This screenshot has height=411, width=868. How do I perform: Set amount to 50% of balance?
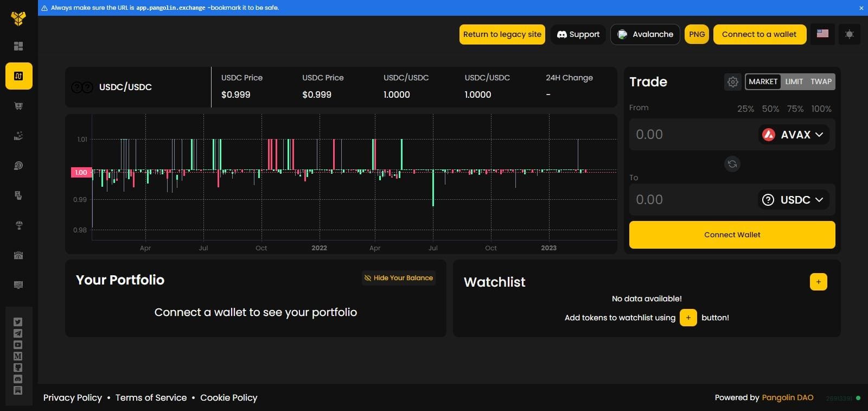click(x=770, y=109)
